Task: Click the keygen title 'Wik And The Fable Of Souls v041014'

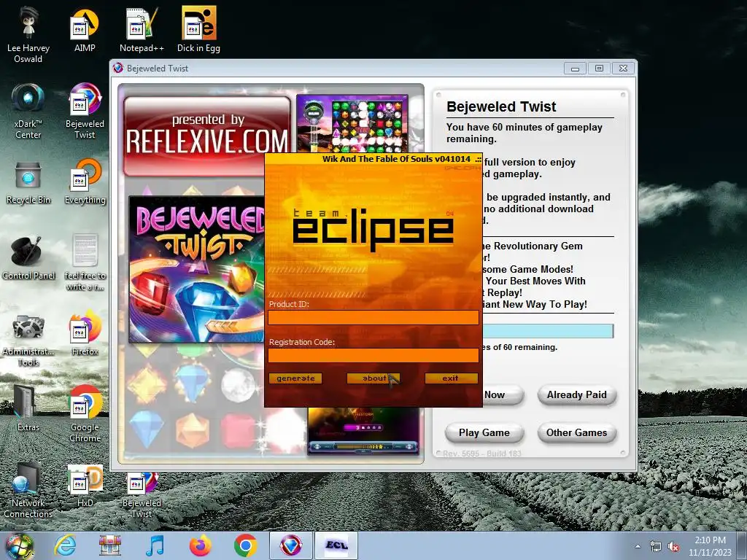Action: click(x=396, y=159)
